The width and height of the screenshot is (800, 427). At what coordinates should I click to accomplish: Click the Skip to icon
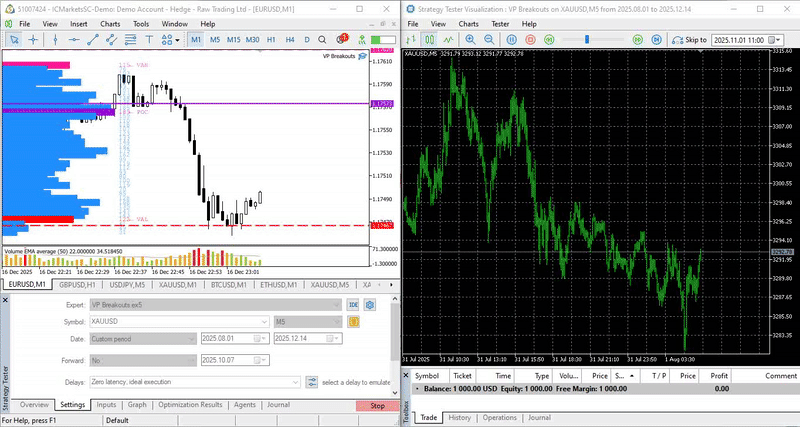[677, 39]
